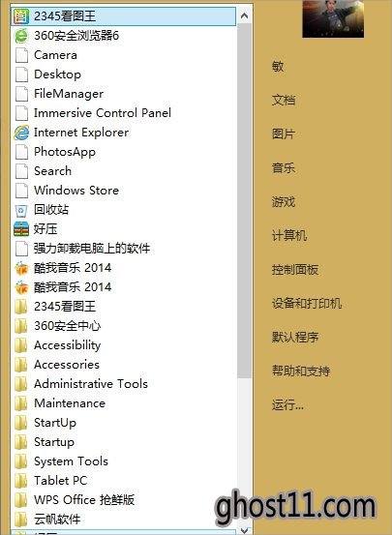Launch 360安全浏览器6 from its green icon
The width and height of the screenshot is (392, 535).
[21, 36]
